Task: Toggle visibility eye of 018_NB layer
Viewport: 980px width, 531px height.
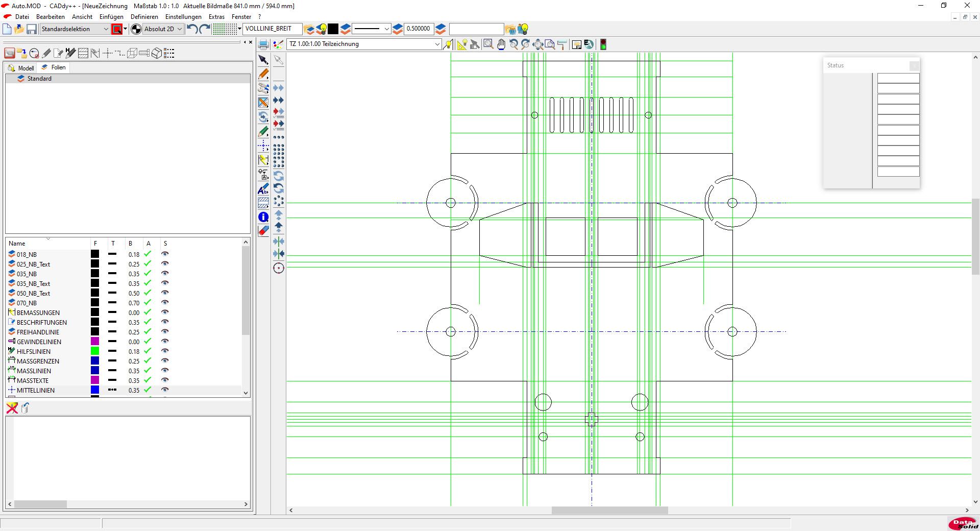Action: point(165,254)
